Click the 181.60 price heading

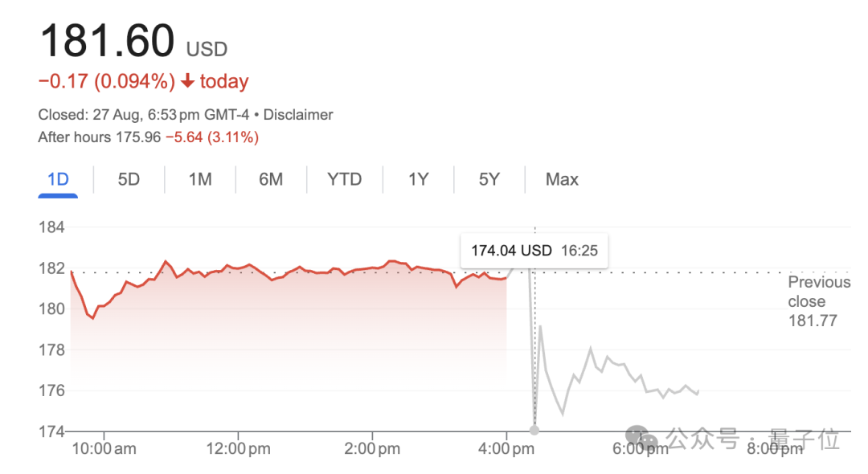[x=108, y=40]
